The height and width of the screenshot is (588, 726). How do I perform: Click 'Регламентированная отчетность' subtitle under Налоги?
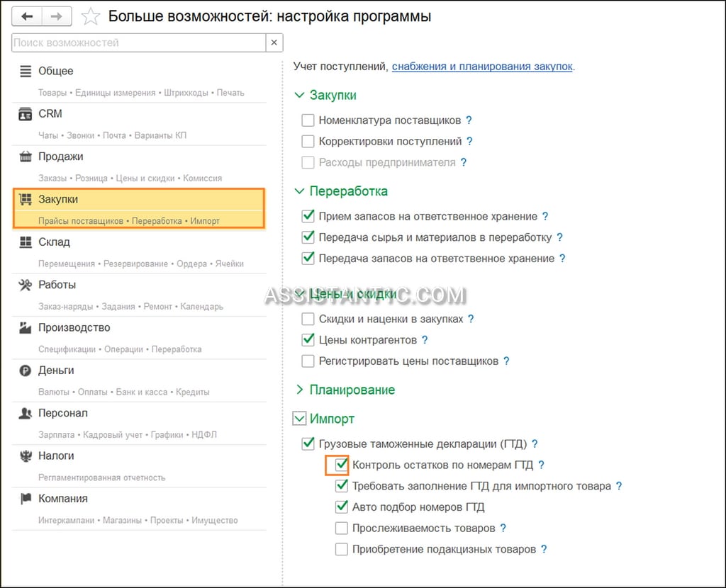[x=102, y=477]
